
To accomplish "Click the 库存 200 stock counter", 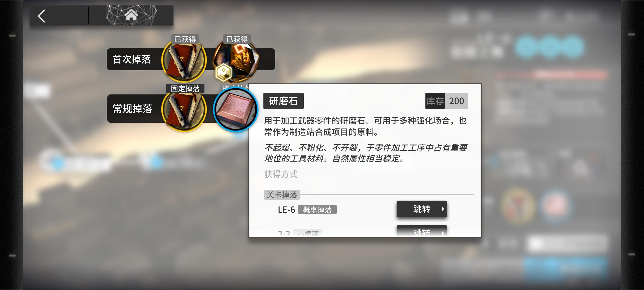I will pos(447,101).
